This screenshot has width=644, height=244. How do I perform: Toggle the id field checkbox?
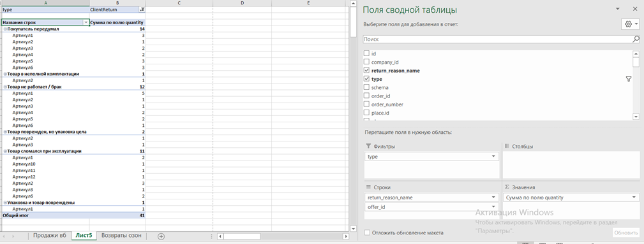[x=367, y=54]
